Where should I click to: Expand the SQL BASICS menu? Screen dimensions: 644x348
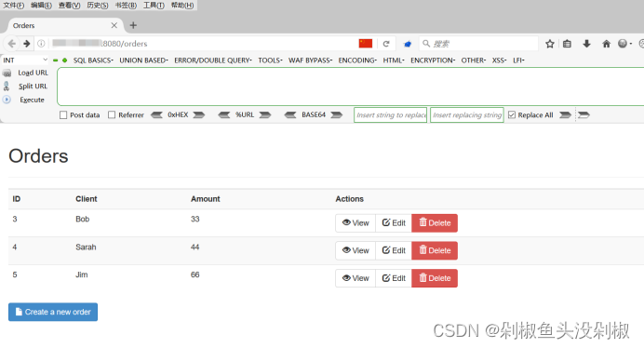click(93, 60)
